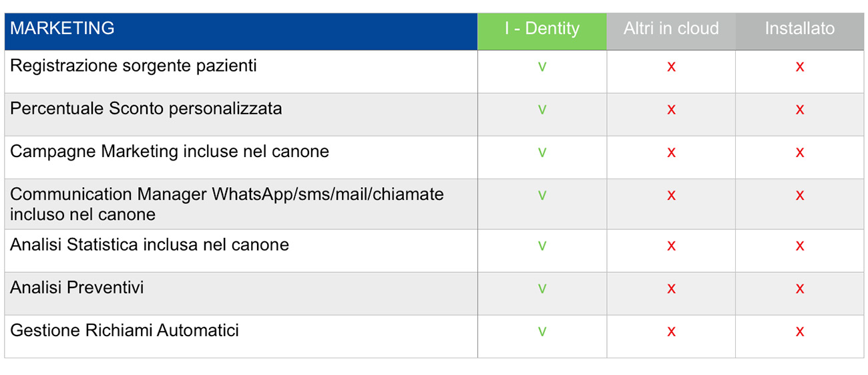Click Altri in cloud red X for Registrazione sorgente
The image size is (868, 375).
click(x=671, y=67)
